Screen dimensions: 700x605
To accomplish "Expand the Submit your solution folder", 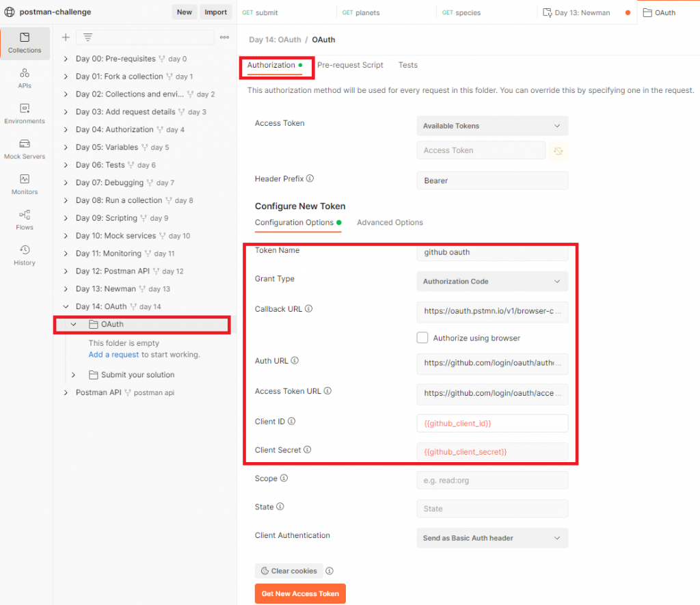I will coord(73,375).
